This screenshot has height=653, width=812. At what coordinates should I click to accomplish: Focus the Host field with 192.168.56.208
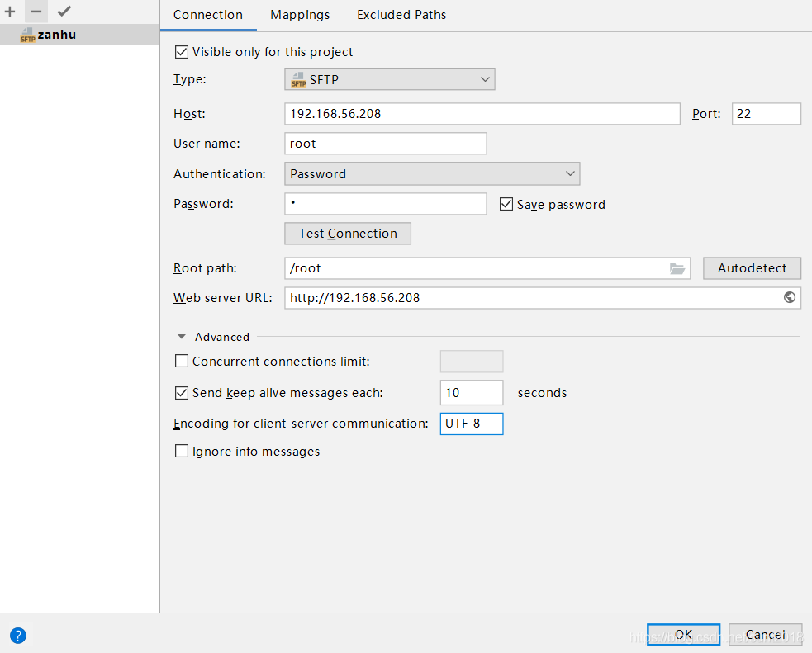click(482, 114)
